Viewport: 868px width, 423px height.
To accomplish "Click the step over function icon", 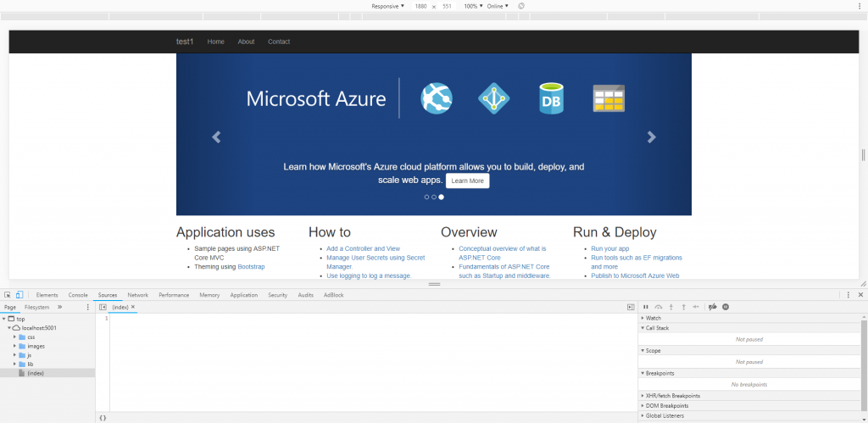I will tap(658, 307).
